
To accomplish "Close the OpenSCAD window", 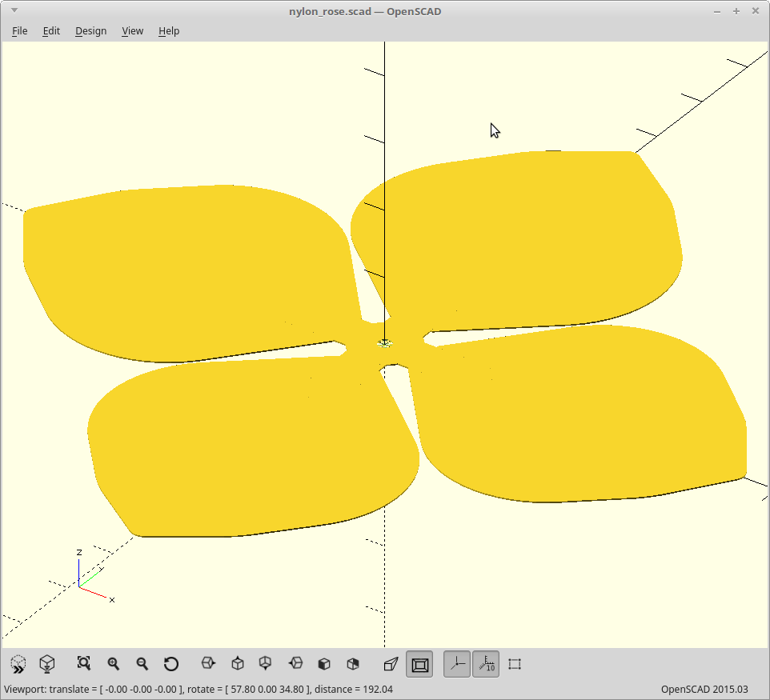I will pyautogui.click(x=756, y=11).
